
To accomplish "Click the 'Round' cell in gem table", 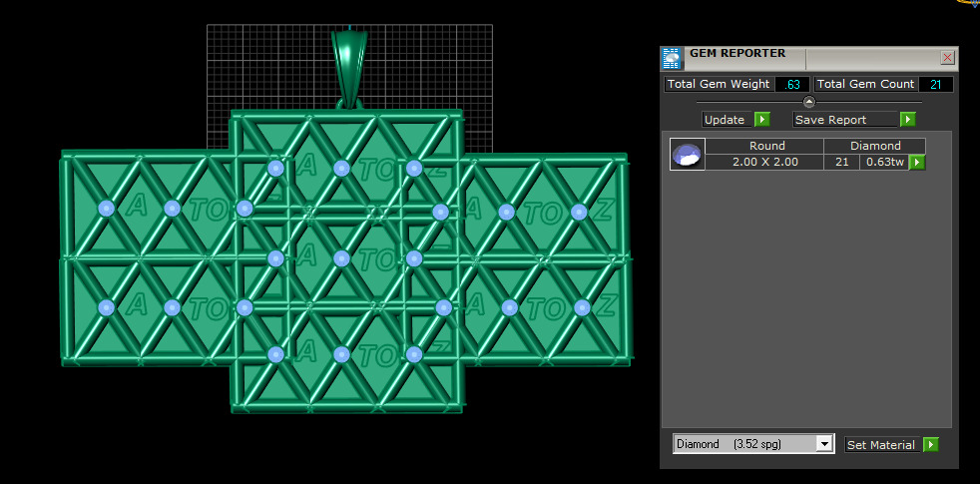I will coord(766,146).
